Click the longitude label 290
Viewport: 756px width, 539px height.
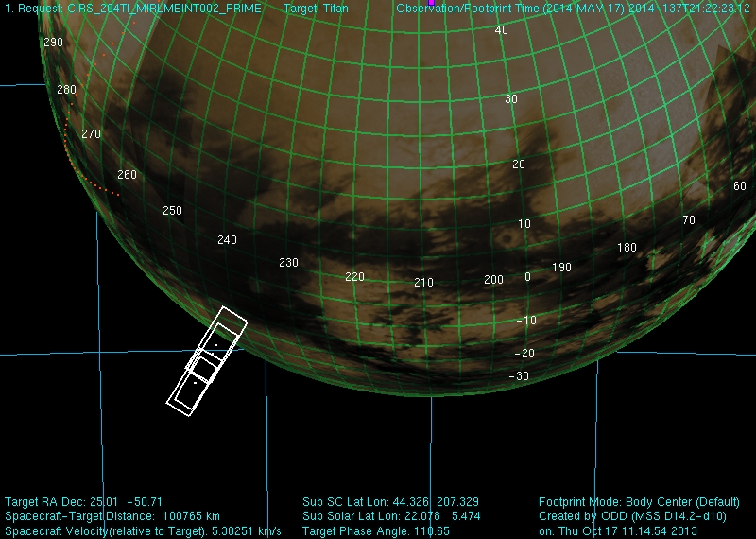[x=53, y=43]
